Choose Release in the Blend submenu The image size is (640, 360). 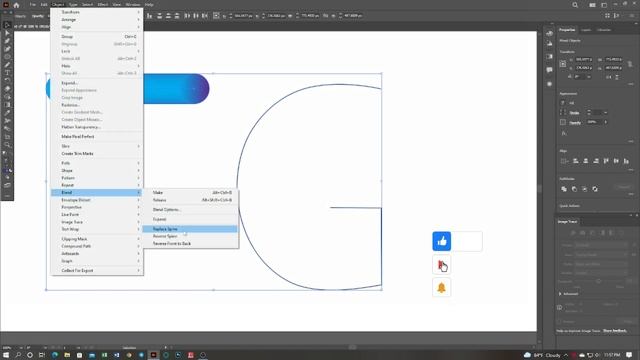click(190, 200)
